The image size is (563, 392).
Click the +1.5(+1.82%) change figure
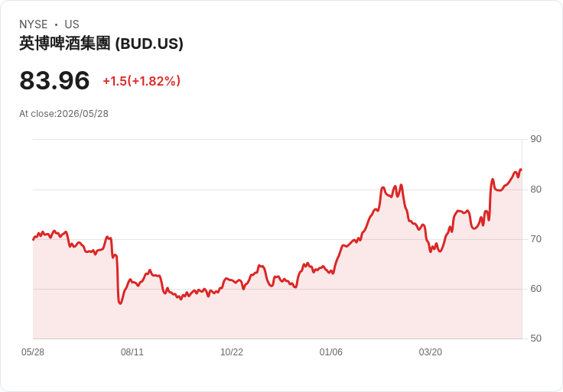(x=142, y=81)
